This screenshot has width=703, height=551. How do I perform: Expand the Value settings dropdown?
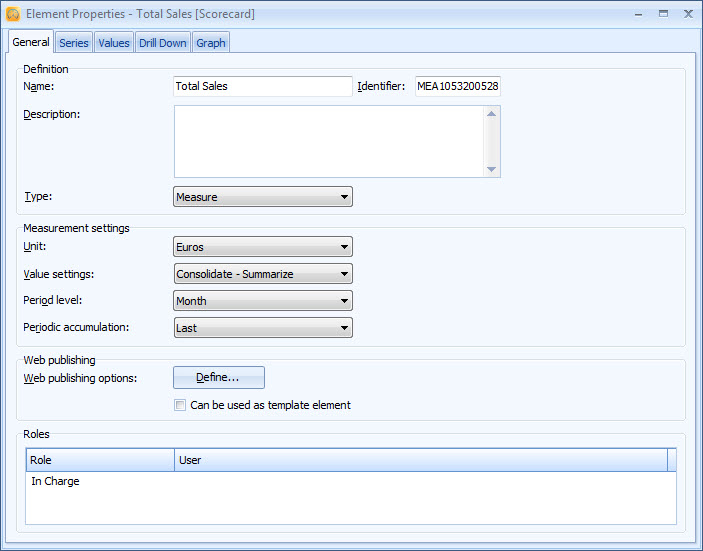(263, 273)
